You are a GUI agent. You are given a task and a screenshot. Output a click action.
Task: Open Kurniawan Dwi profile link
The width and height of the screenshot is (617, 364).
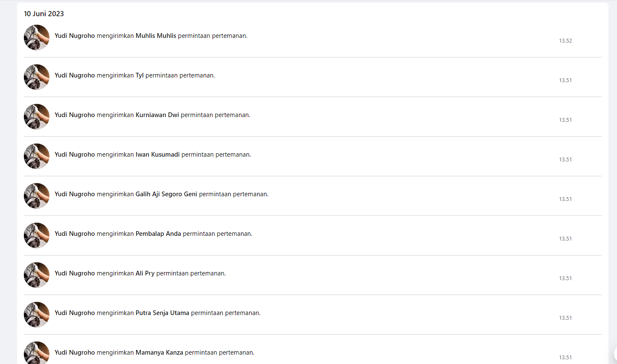click(157, 115)
